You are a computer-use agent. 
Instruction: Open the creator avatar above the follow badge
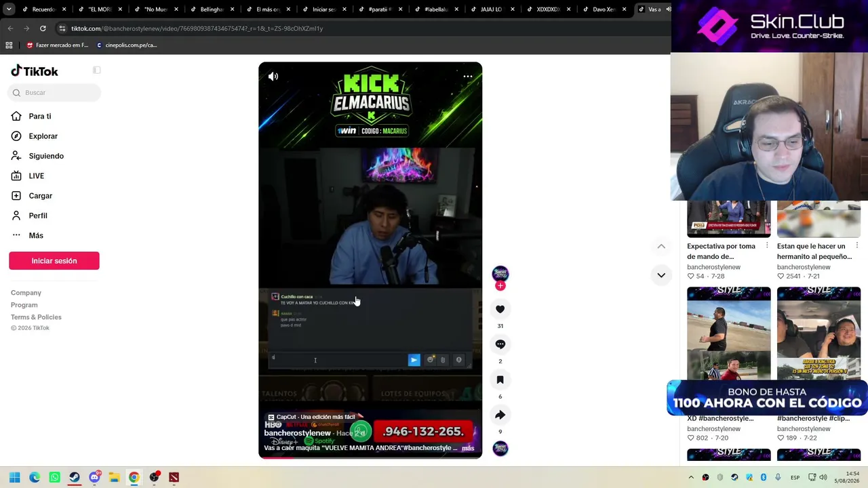tap(500, 273)
